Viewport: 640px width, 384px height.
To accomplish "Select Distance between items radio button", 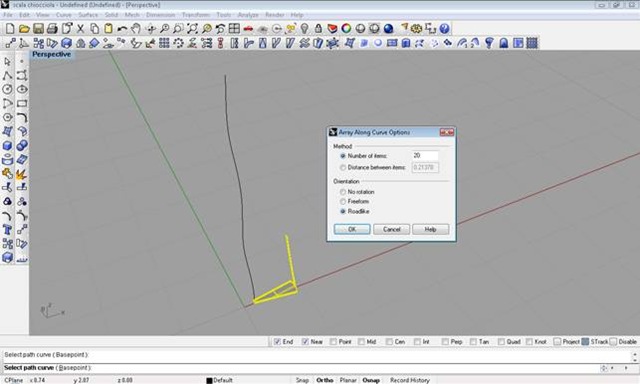I will 343,167.
